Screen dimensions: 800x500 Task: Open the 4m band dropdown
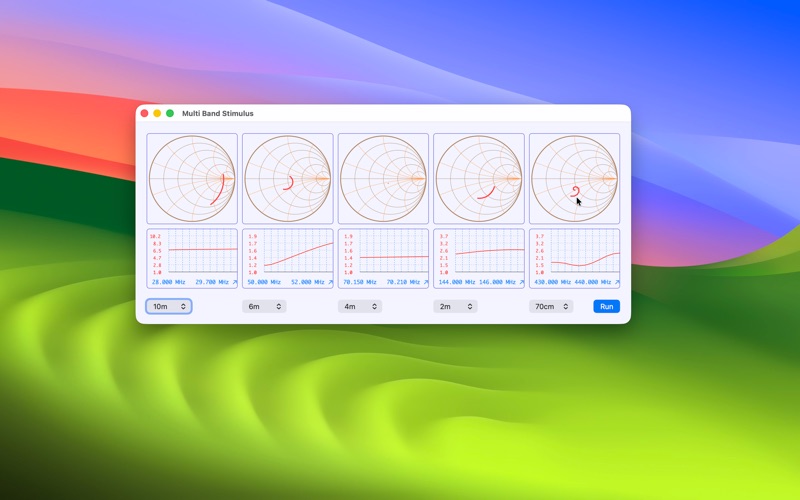point(360,306)
